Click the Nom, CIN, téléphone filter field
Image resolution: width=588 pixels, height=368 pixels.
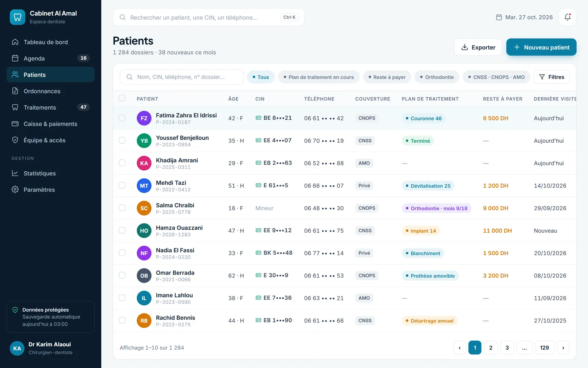pos(182,77)
